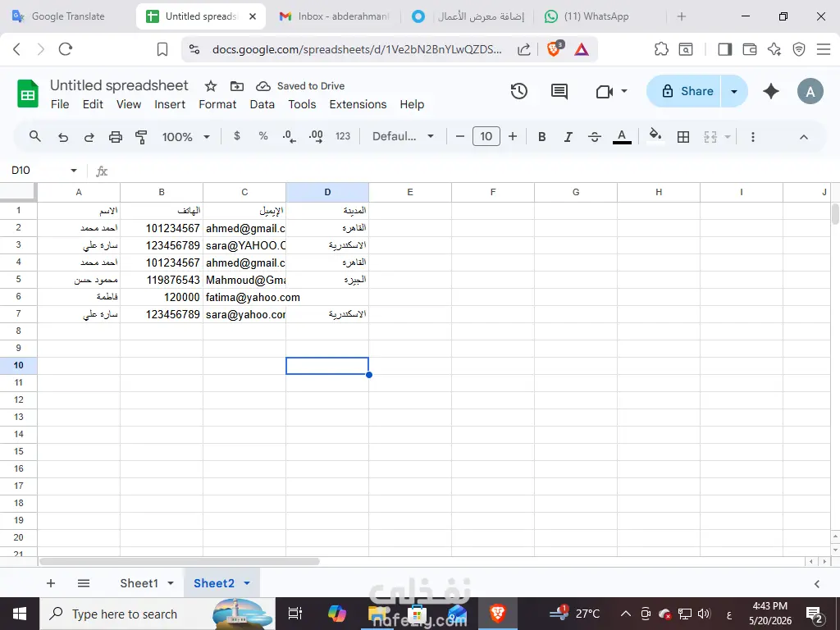Open the View menu
Viewport: 840px width, 630px height.
click(129, 104)
